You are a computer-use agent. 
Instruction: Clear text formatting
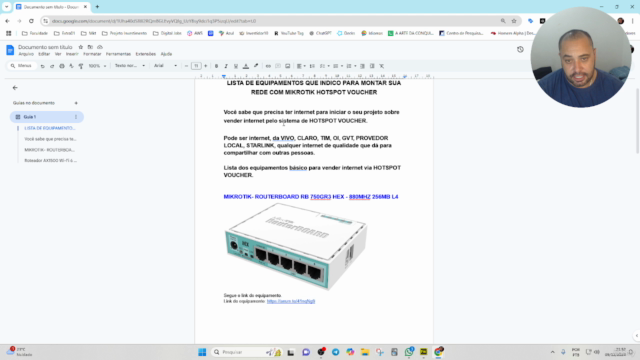382,66
